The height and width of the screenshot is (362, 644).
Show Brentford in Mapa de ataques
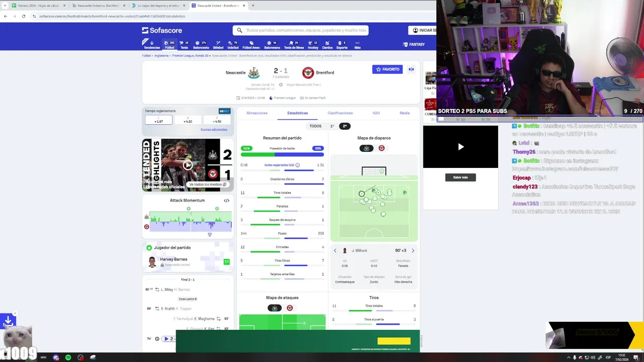(x=290, y=308)
